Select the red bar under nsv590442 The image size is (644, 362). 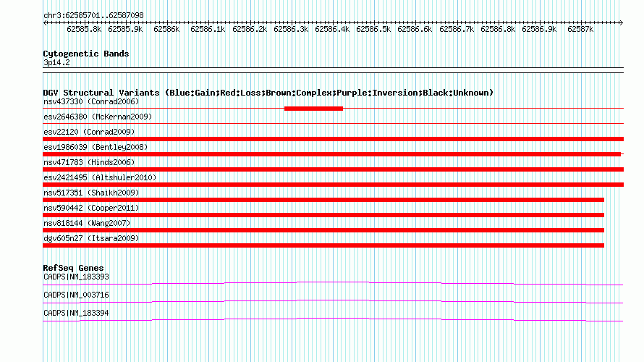323,215
